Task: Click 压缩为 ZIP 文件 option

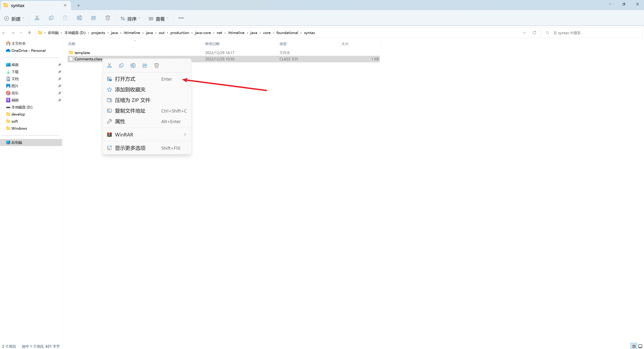Action: tap(132, 100)
